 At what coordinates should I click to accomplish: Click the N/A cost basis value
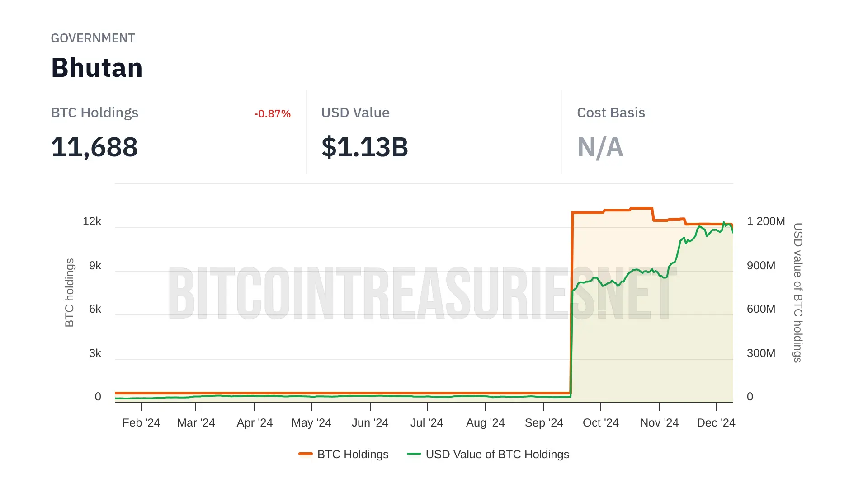tap(600, 147)
